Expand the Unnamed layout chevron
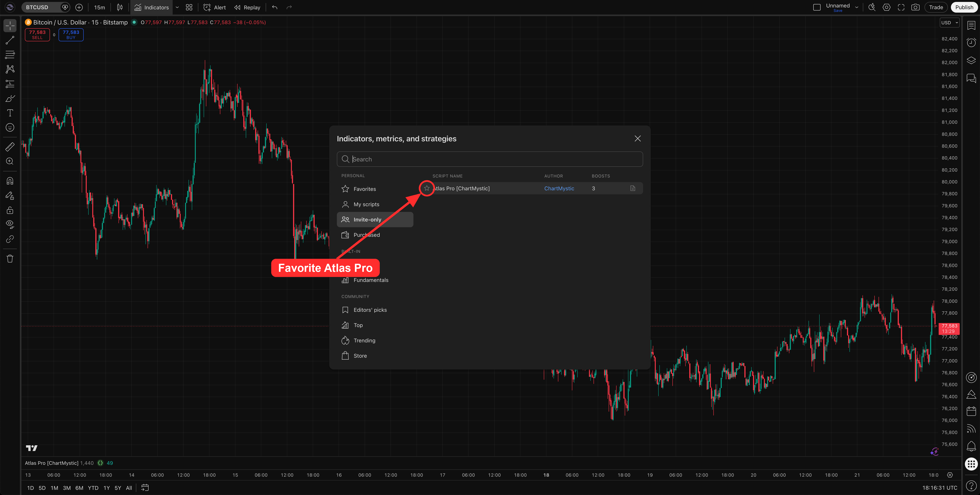 pyautogui.click(x=856, y=7)
